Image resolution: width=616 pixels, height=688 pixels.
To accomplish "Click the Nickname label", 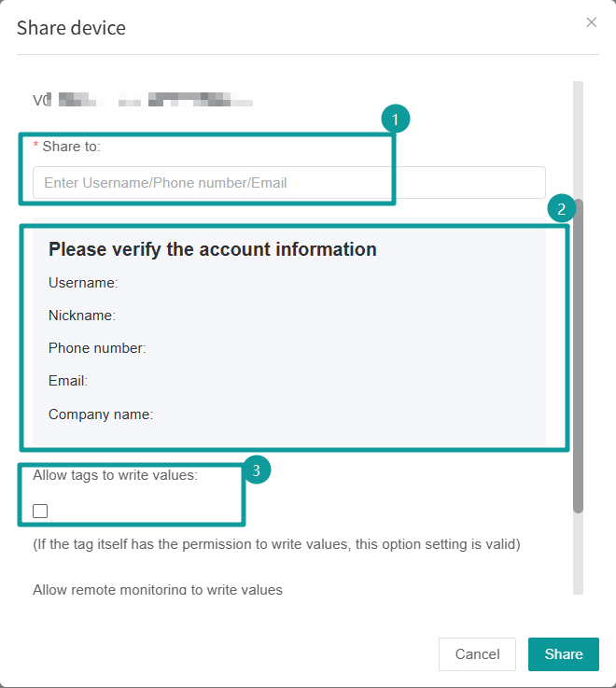I will point(82,315).
